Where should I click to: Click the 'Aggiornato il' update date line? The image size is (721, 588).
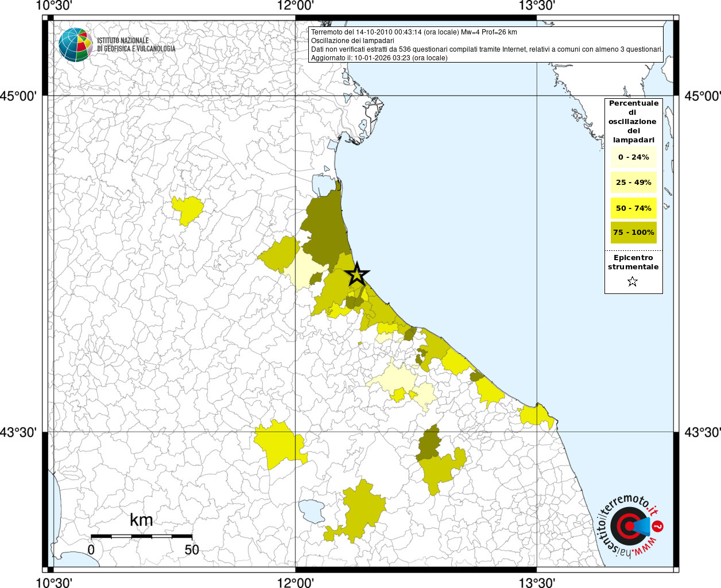click(x=379, y=58)
